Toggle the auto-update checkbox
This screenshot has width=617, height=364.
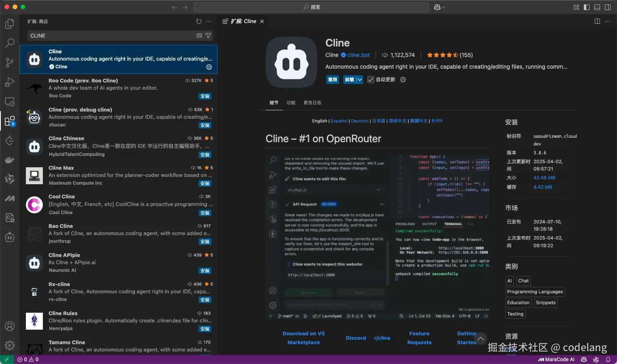click(x=370, y=80)
